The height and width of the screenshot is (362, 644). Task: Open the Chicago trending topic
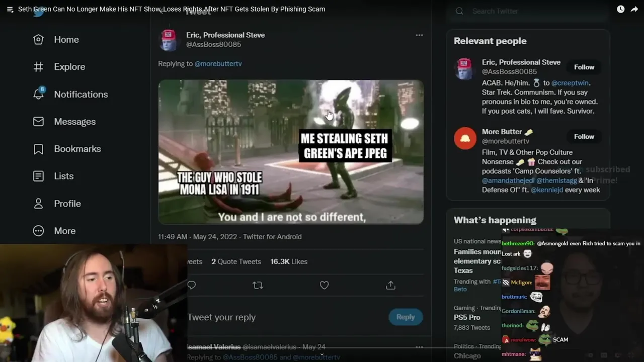tap(467, 356)
